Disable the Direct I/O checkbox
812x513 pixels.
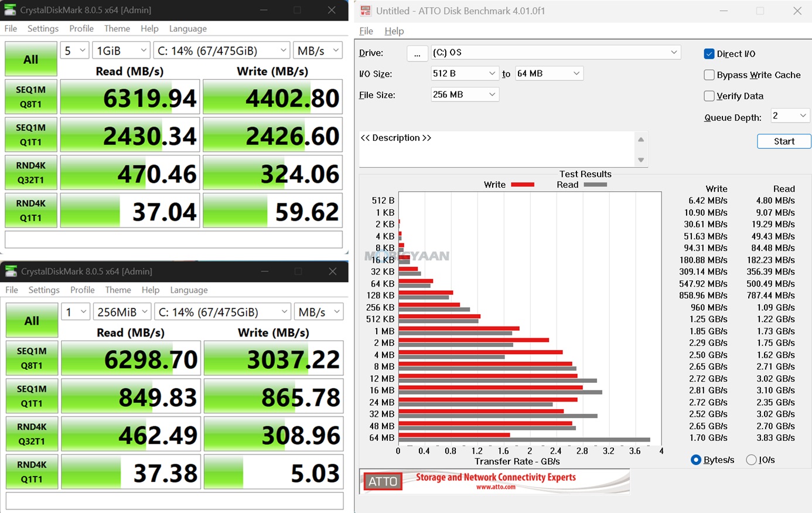[709, 54]
